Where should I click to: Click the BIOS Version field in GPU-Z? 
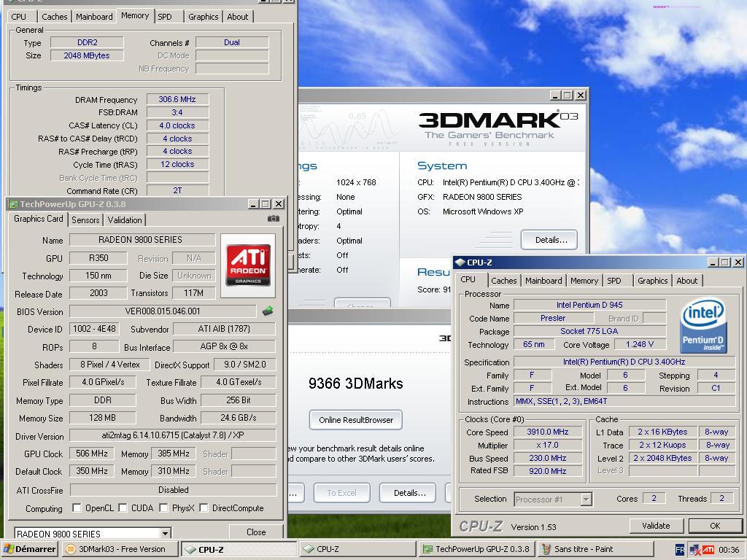click(163, 311)
